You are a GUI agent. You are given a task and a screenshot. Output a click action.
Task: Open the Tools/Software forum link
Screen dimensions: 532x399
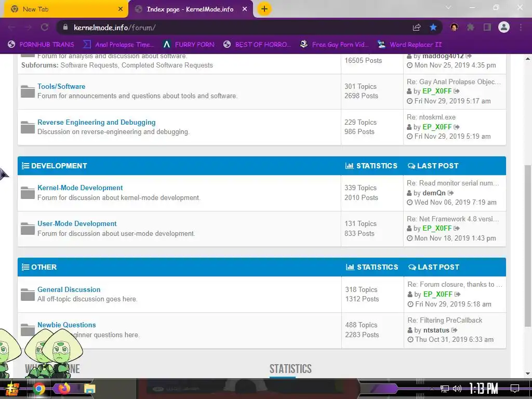61,87
